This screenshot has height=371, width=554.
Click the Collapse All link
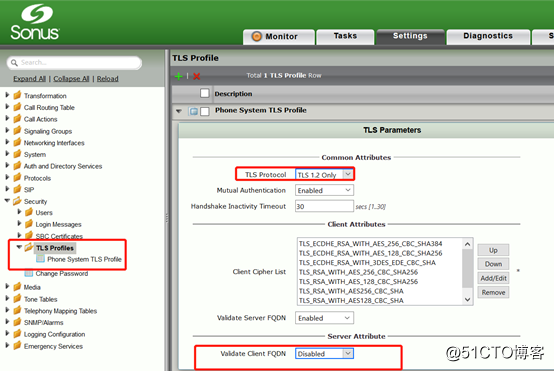(x=71, y=79)
